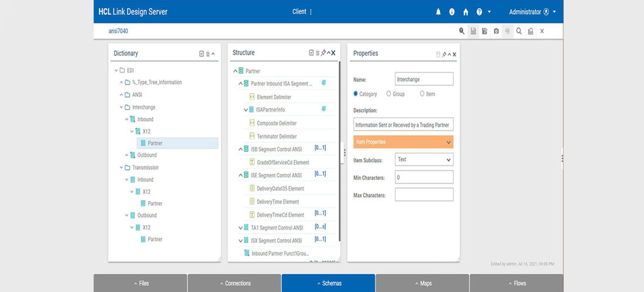Click the info icon in header

pos(452,12)
